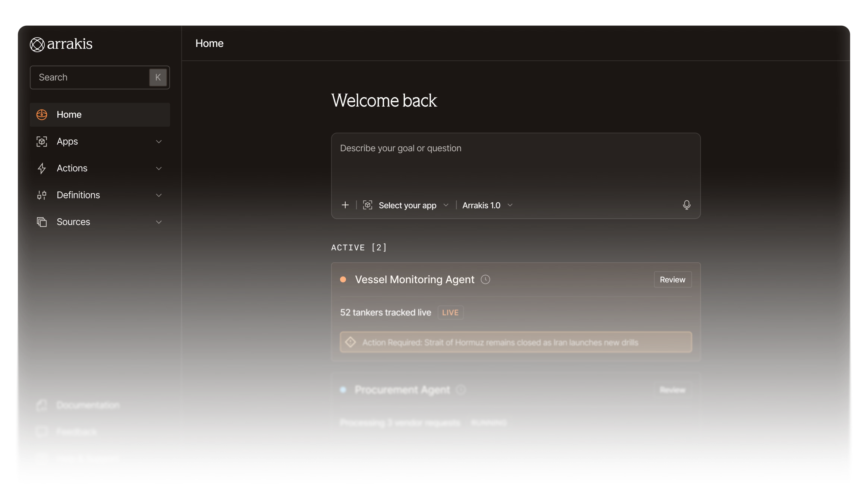Click the Definitions sliders icon
The height and width of the screenshot is (494, 868).
42,195
